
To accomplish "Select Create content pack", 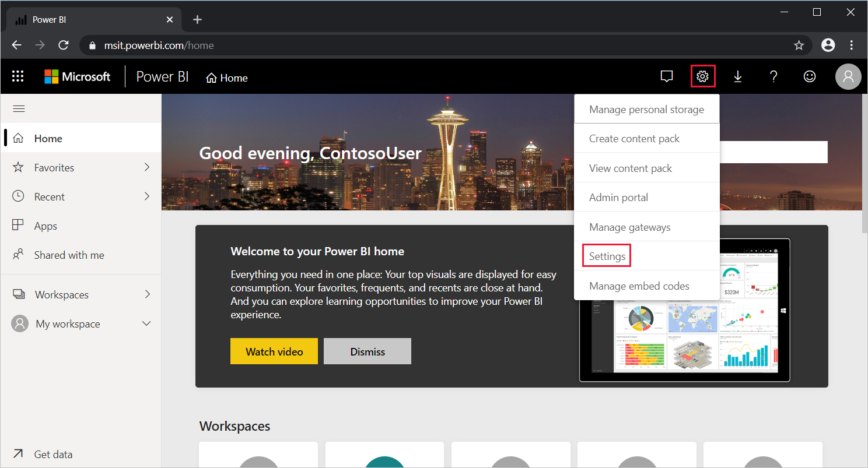I will click(x=647, y=138).
